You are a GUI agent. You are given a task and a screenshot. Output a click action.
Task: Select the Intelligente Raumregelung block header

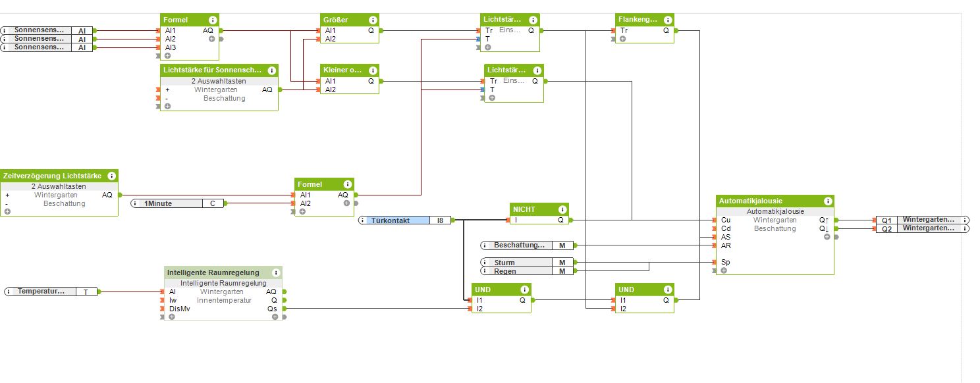pos(223,272)
